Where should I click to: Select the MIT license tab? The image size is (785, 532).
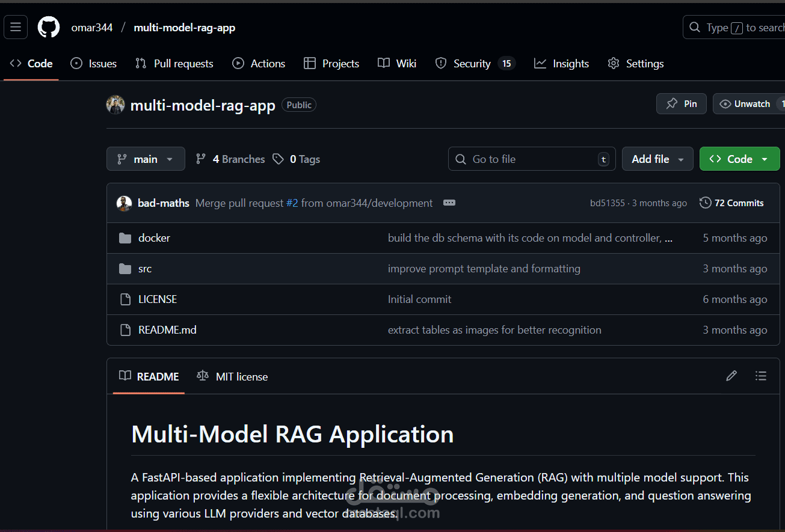pyautogui.click(x=232, y=377)
